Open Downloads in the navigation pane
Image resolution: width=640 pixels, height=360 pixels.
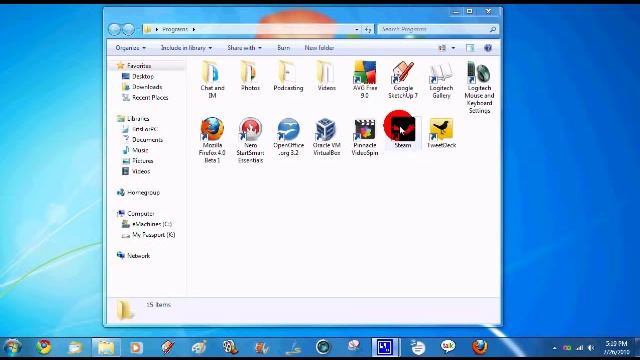click(147, 87)
